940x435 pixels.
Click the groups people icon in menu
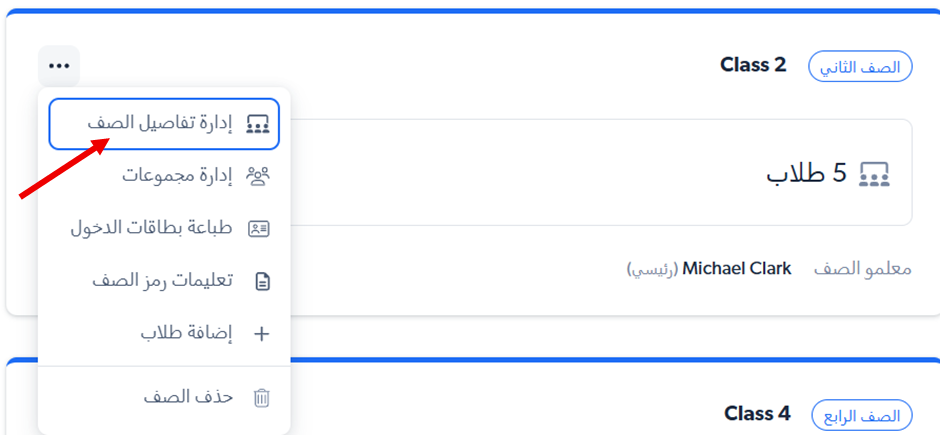point(258,176)
